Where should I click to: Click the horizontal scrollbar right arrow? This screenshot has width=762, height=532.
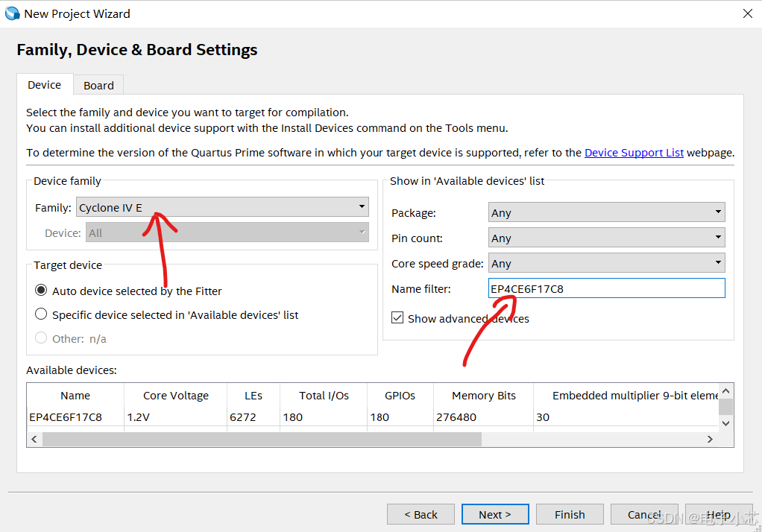point(711,440)
